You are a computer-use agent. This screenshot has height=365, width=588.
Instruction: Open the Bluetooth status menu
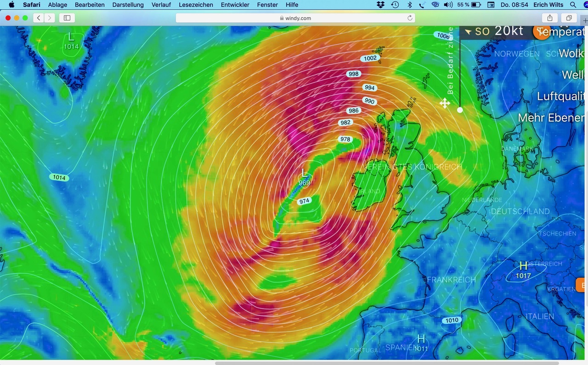pos(409,5)
